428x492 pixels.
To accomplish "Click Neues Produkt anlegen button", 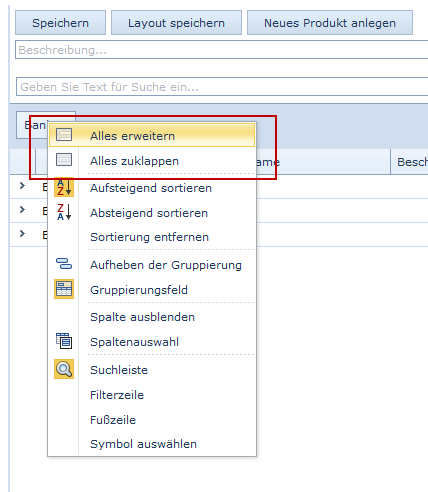I will [x=330, y=23].
